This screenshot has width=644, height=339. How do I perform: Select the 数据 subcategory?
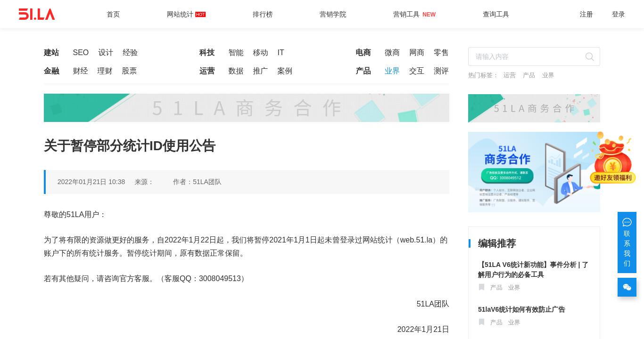pos(236,71)
